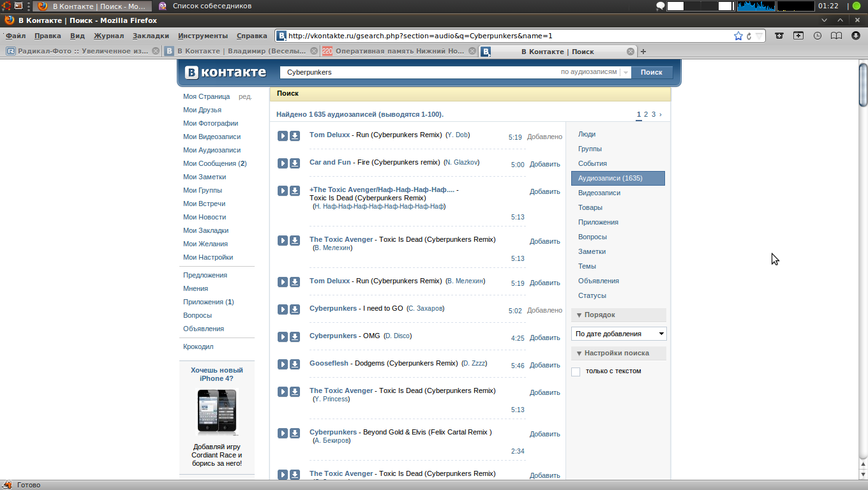Open Ubuntu main menu icon

tap(5, 6)
